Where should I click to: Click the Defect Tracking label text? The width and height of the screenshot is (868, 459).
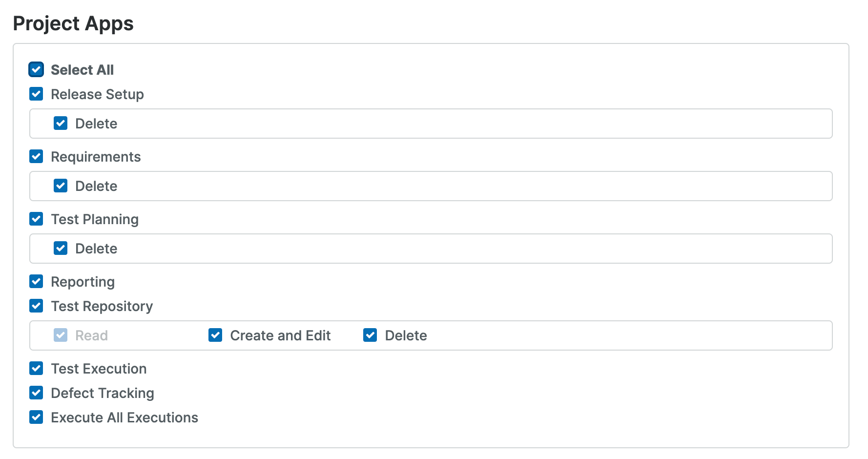click(102, 393)
